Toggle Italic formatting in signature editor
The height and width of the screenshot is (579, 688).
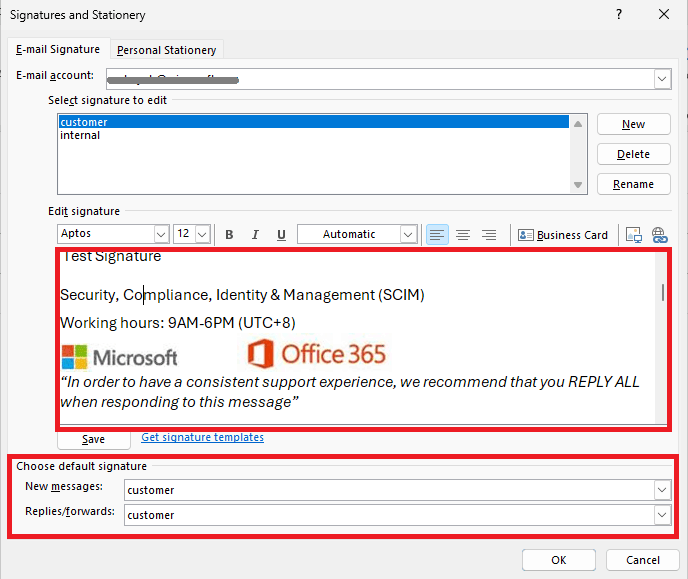255,235
